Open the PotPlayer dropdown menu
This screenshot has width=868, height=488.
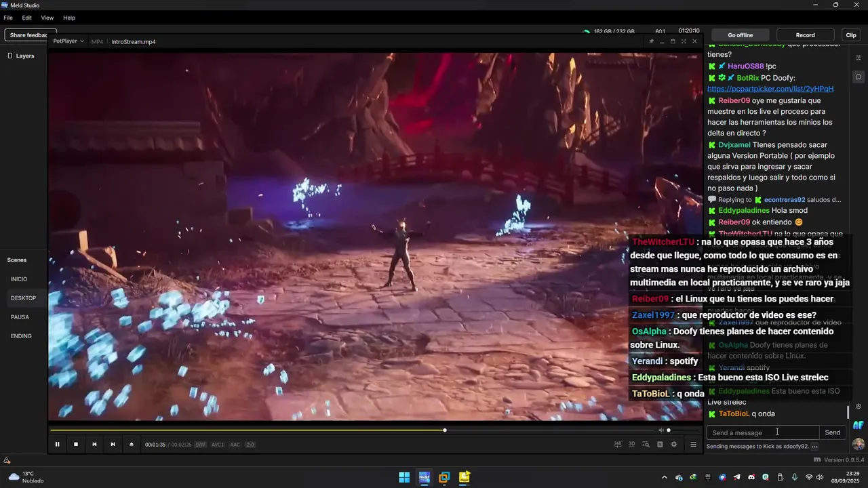point(68,41)
